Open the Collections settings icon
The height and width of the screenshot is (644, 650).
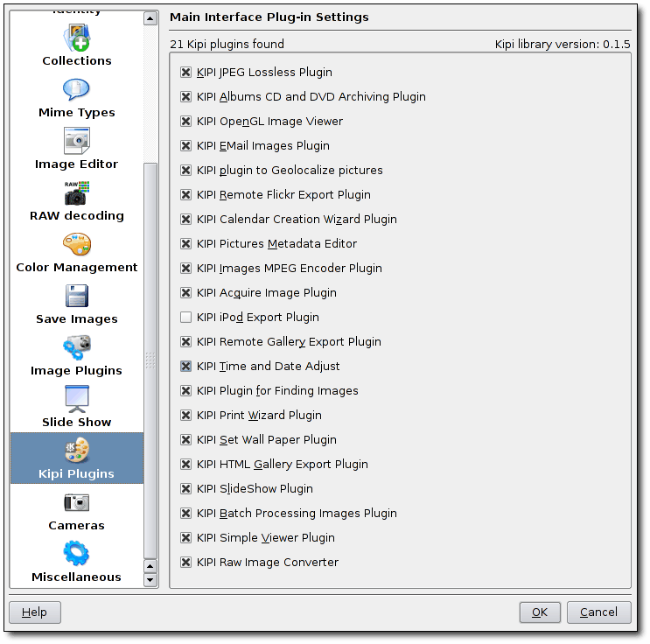tap(77, 39)
